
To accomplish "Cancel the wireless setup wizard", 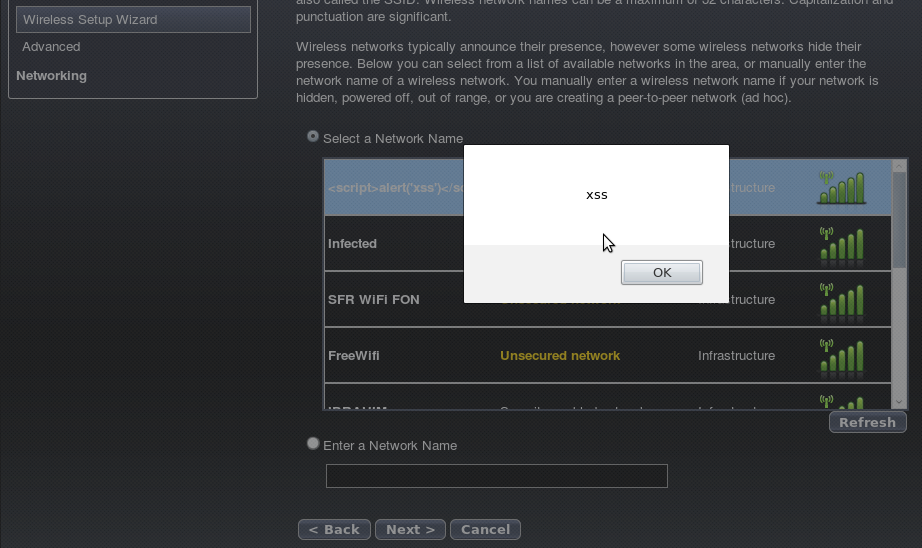I will [x=485, y=529].
